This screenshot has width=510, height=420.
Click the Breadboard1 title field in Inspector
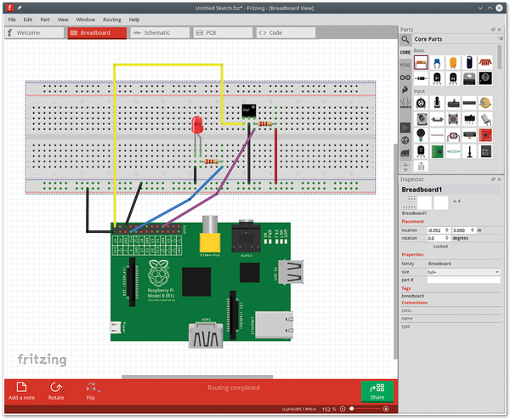pos(450,190)
